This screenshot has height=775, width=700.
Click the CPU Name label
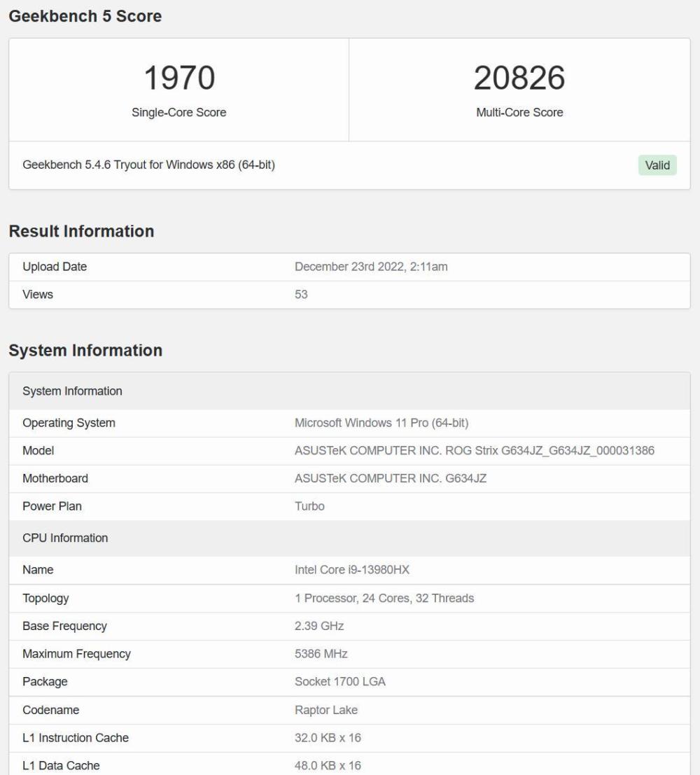(38, 570)
